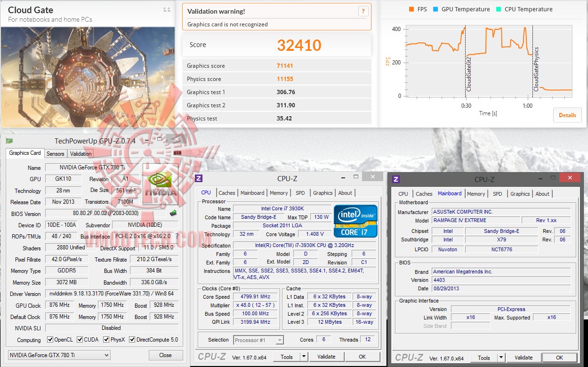This screenshot has height=367, width=588.
Task: Click the overall score value 32410
Action: [x=299, y=45]
